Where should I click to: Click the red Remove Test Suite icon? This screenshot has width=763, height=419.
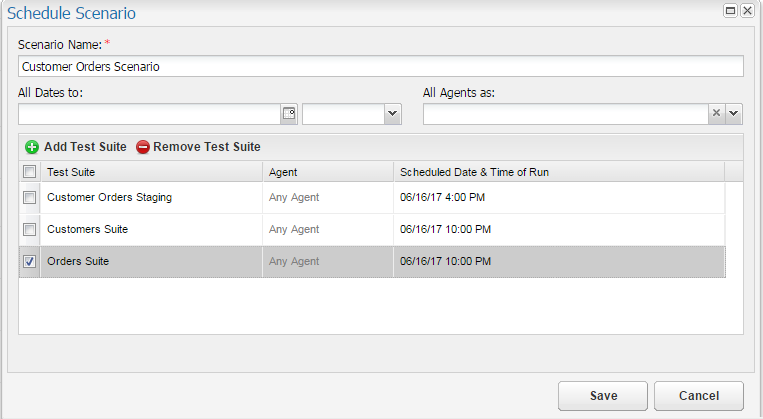tap(142, 147)
